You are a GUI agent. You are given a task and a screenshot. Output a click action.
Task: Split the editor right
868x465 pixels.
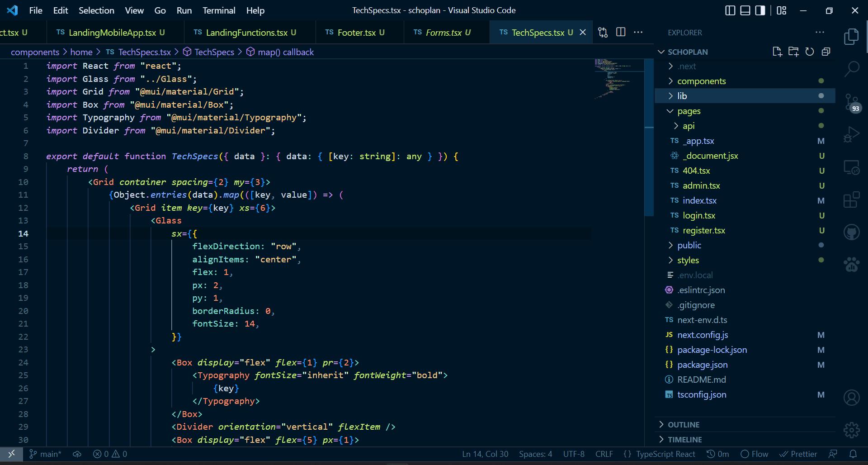coord(621,32)
